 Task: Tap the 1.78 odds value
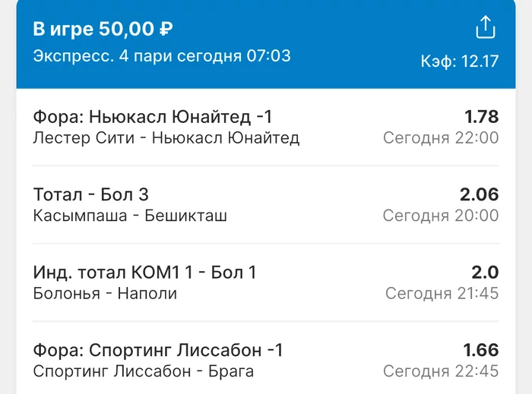[481, 117]
